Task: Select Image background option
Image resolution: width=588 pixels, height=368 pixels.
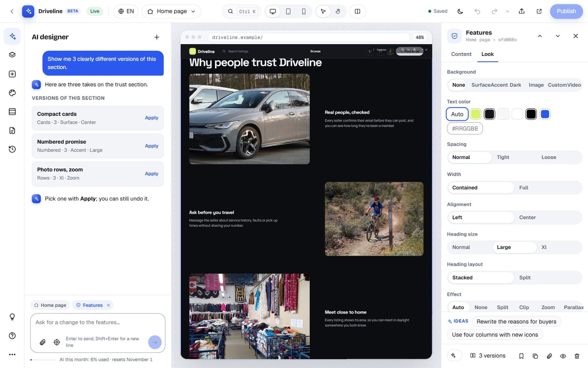Action: (536, 85)
